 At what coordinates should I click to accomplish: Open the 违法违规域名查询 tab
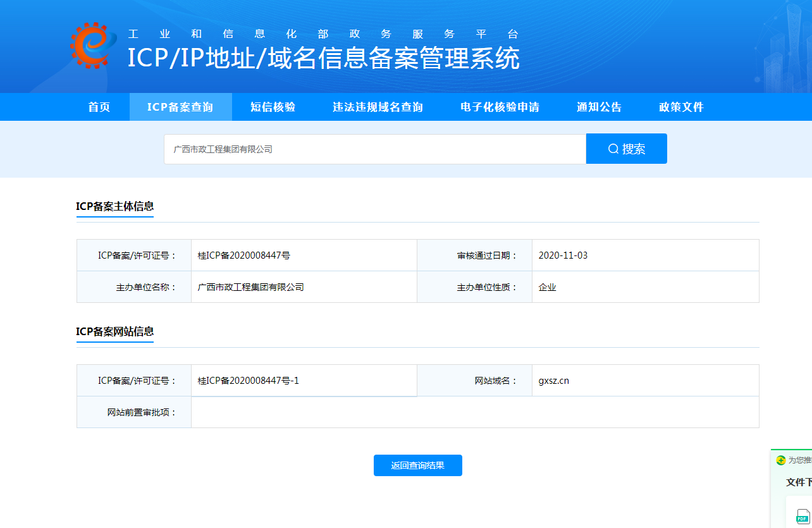click(378, 107)
